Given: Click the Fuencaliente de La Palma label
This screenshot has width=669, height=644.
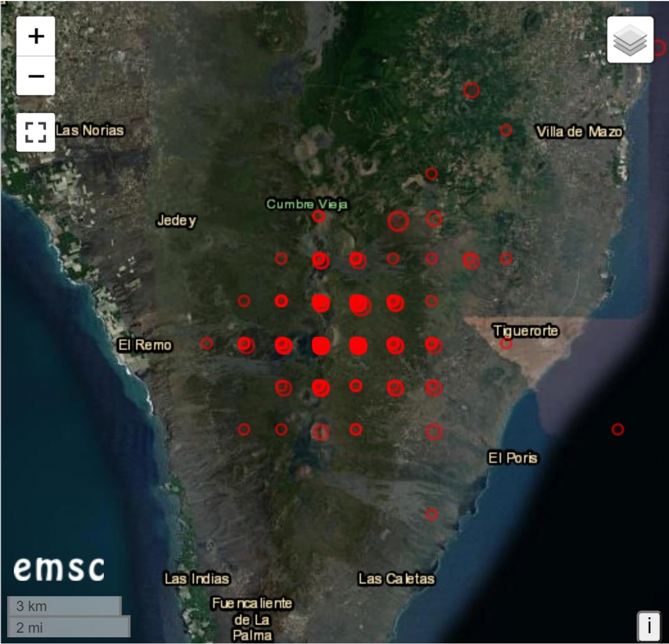Looking at the screenshot, I should click(x=252, y=619).
